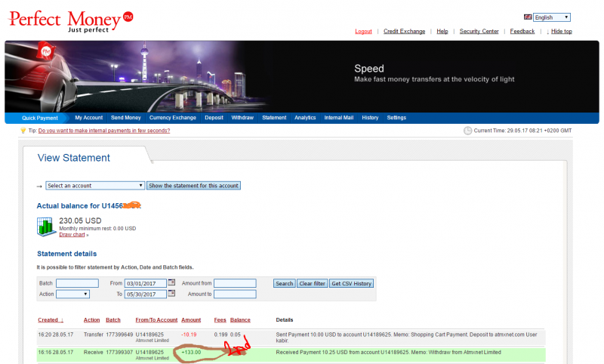This screenshot has height=364, width=604.
Task: Click the UK flag language icon
Action: pos(528,17)
